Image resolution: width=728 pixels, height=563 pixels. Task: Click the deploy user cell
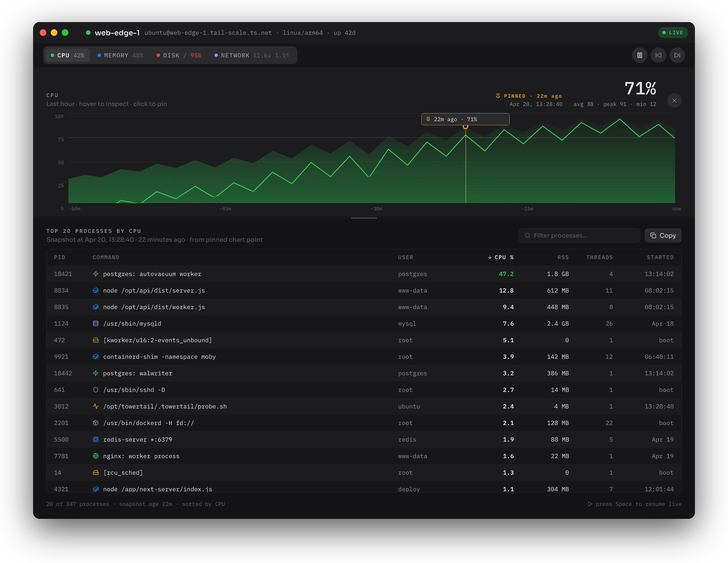coord(409,489)
